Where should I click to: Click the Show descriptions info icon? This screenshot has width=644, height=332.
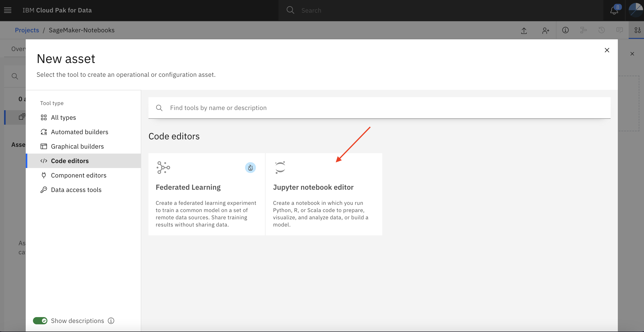(x=111, y=321)
